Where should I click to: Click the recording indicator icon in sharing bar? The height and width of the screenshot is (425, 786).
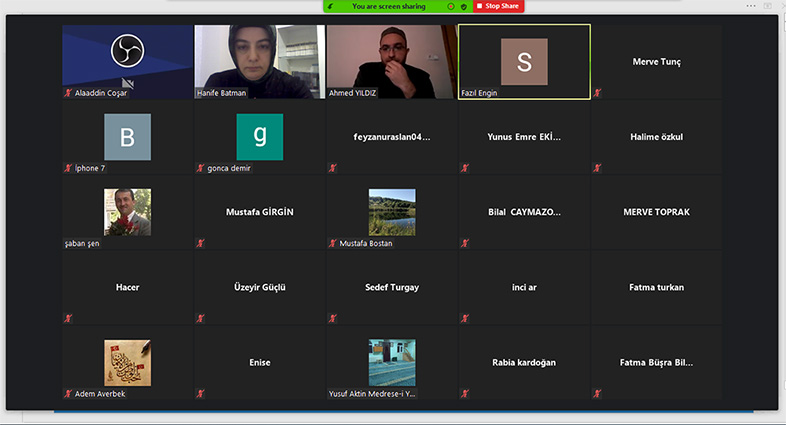(451, 7)
